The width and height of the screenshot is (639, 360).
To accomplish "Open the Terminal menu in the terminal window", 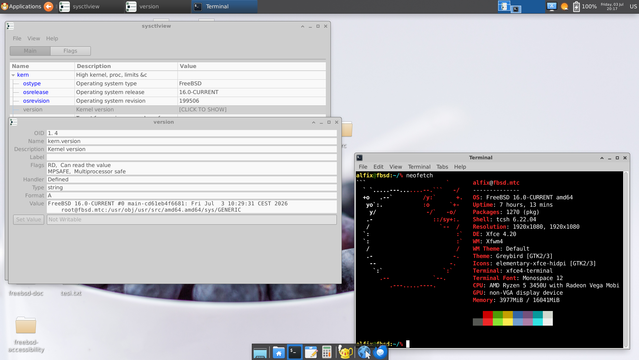I will point(419,167).
